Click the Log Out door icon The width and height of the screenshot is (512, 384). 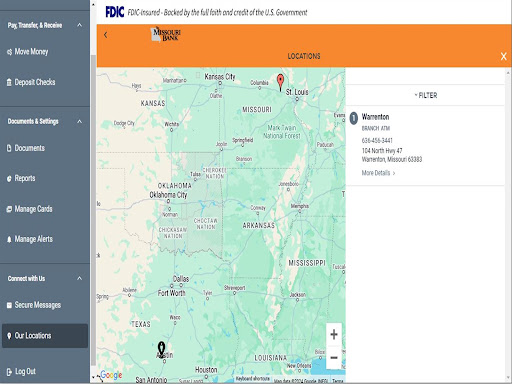9,372
